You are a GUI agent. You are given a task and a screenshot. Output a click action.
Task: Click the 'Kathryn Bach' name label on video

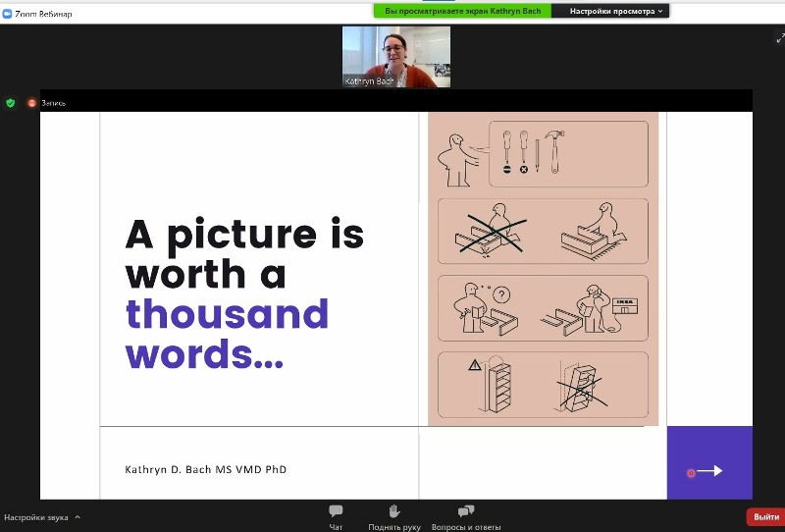tap(370, 80)
